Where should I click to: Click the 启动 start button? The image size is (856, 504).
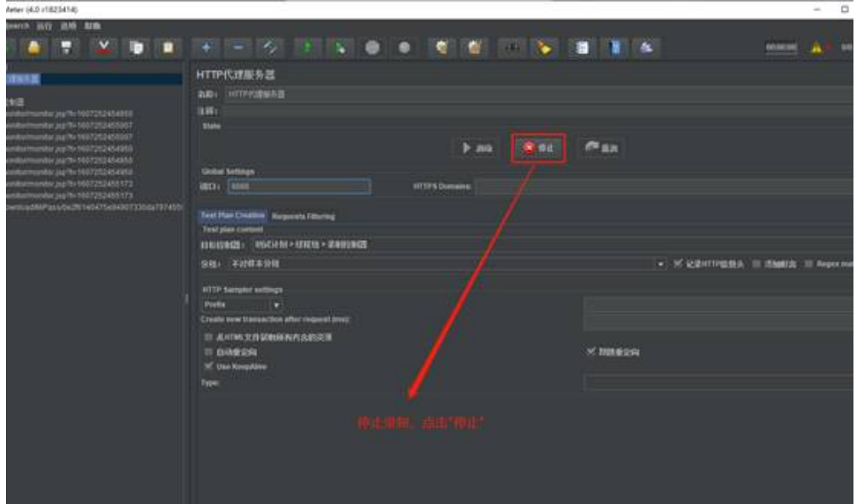tap(476, 148)
